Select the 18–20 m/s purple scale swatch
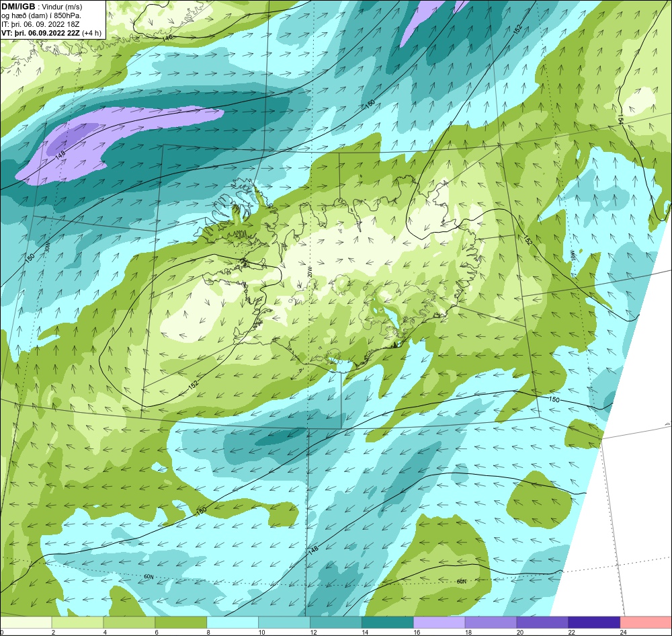The image size is (672, 636). 491,623
